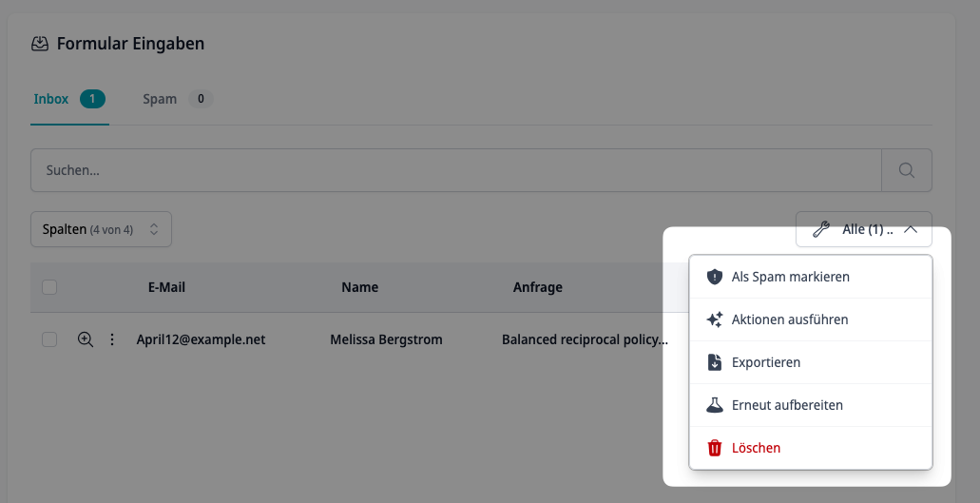Click the flask icon for Erneut aufbereiten
980x503 pixels.
(x=715, y=405)
